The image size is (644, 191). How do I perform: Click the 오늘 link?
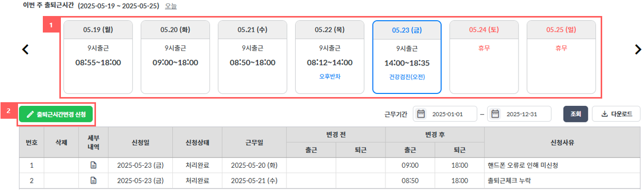click(x=171, y=6)
